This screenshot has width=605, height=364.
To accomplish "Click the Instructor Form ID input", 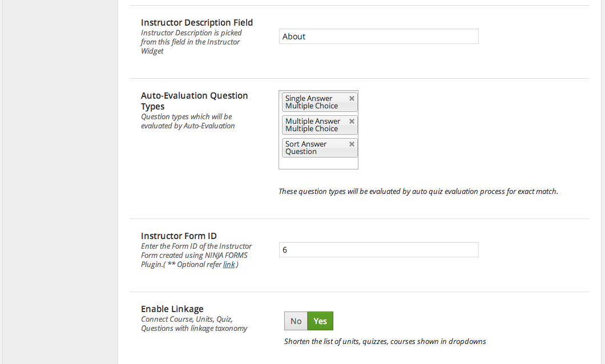I will (x=378, y=250).
